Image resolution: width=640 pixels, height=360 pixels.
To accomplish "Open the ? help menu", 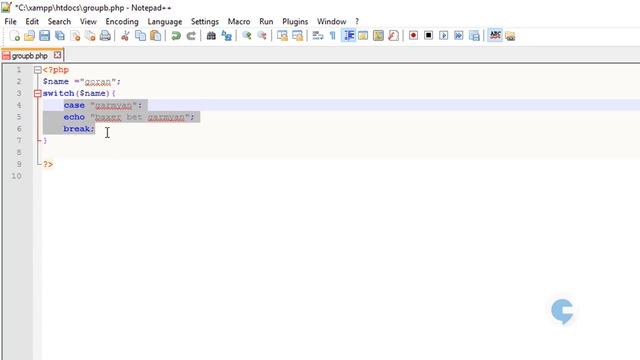I will [357, 22].
